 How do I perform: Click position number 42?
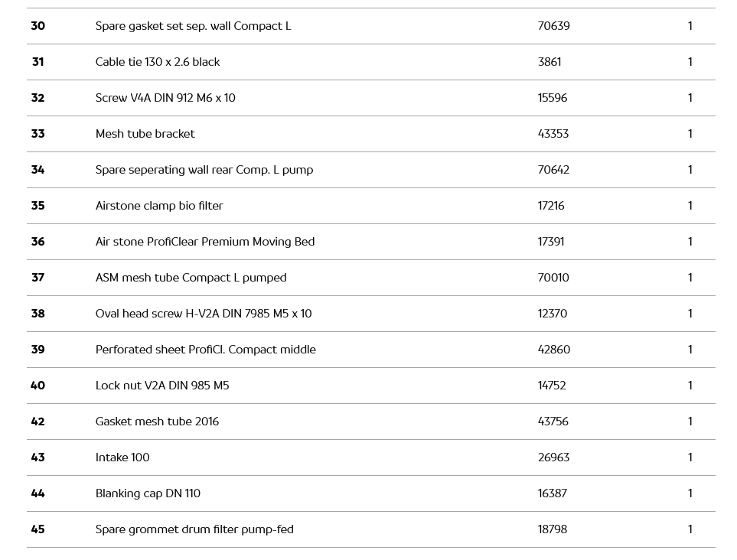pos(38,422)
